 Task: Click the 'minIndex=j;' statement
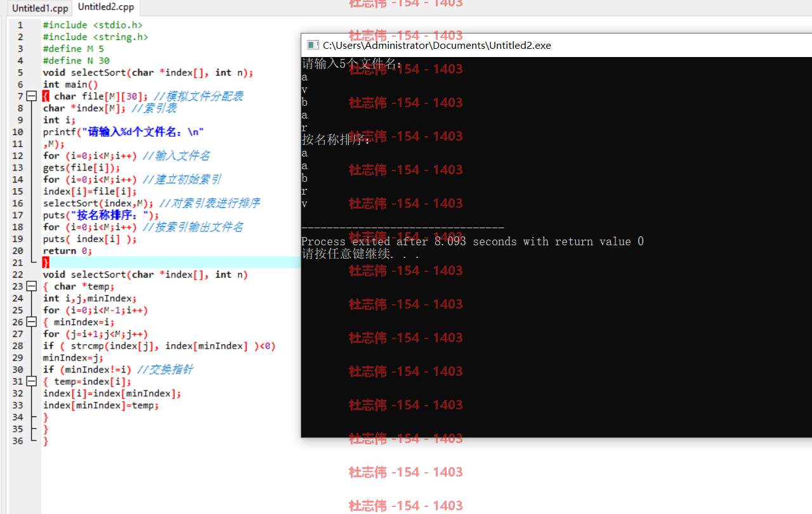click(73, 358)
